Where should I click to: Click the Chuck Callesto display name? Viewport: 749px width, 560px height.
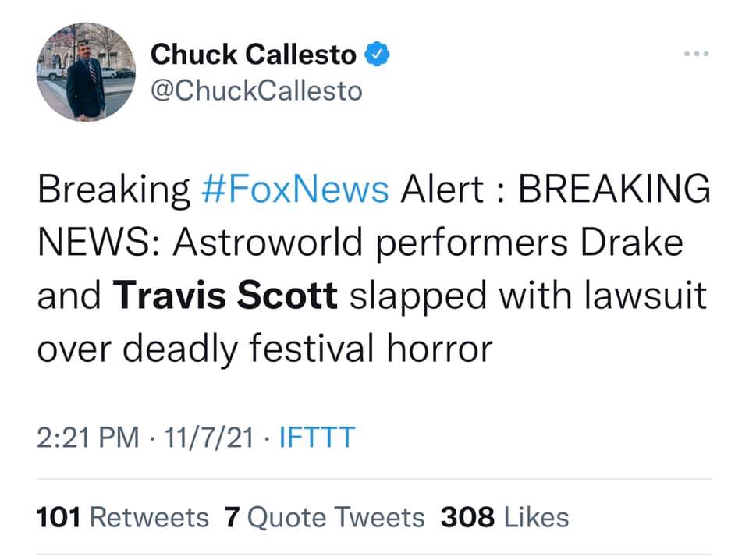point(254,54)
